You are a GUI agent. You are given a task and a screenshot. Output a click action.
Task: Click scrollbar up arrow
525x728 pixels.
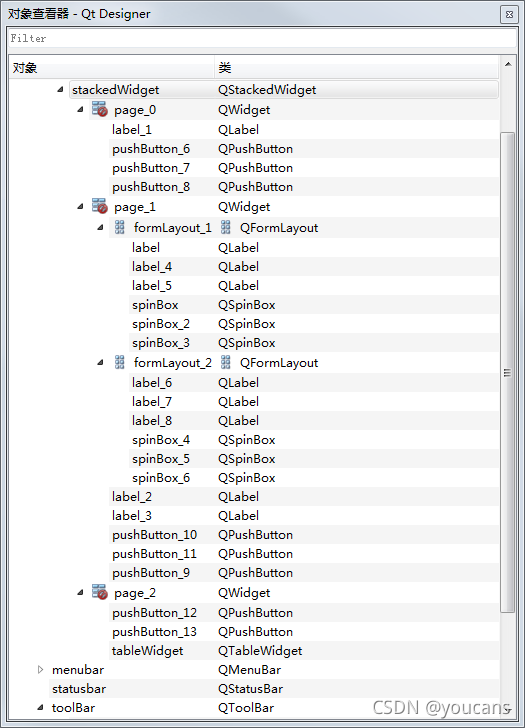coord(508,64)
